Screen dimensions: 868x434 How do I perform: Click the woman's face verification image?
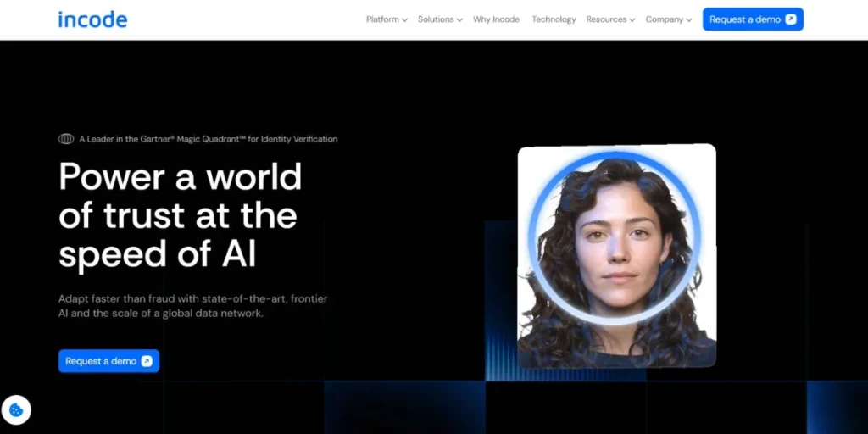pos(617,256)
